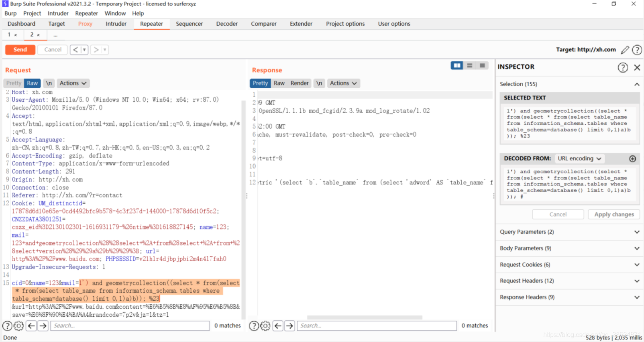Close the Inspector panel
644x342 pixels.
[x=637, y=67]
